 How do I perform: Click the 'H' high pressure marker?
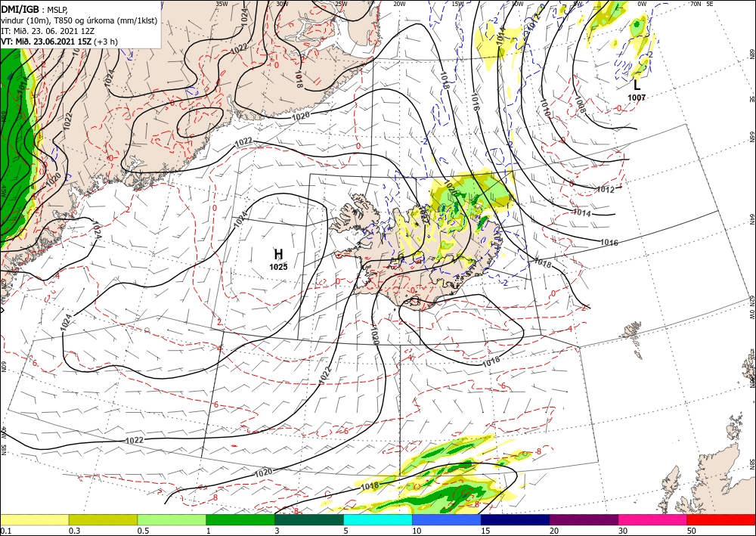point(278,254)
